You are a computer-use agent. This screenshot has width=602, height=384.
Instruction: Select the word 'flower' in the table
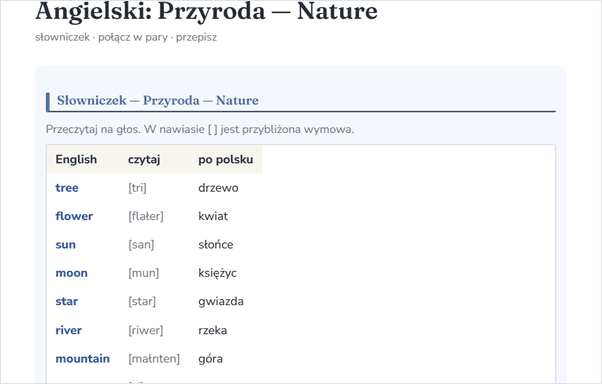pos(74,216)
